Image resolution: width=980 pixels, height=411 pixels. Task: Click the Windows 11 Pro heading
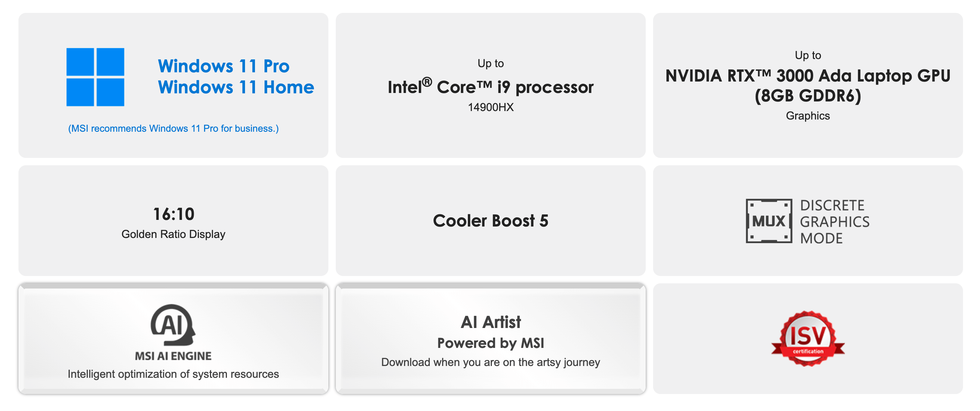224,66
